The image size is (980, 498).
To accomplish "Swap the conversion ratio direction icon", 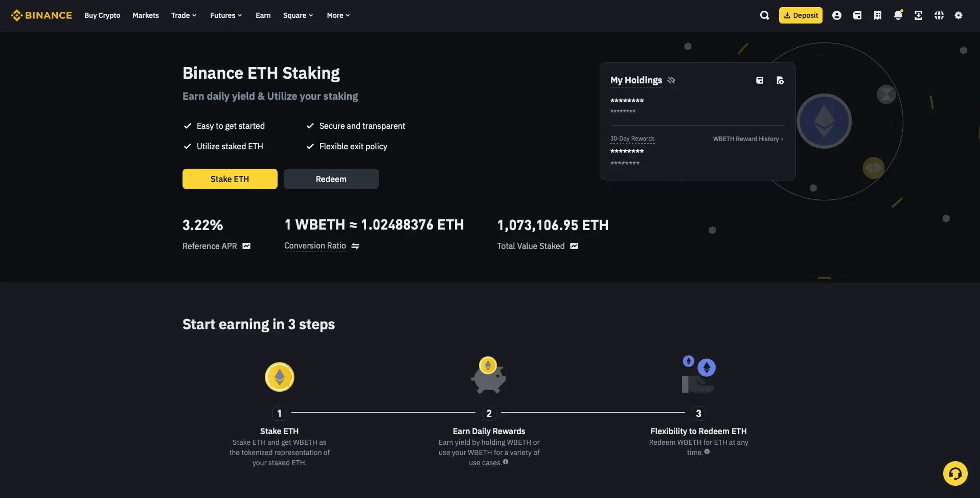I will tap(355, 246).
